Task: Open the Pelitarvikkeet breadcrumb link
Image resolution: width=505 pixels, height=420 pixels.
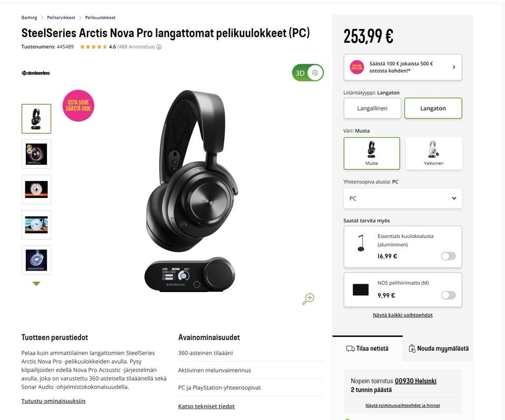Action: click(61, 17)
